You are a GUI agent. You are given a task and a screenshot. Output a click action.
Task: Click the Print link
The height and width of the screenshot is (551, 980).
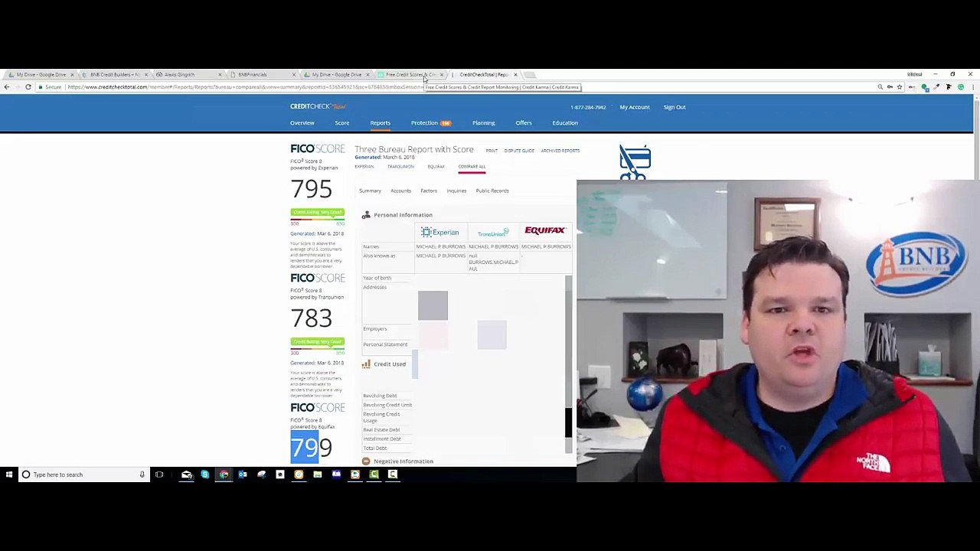pyautogui.click(x=492, y=151)
